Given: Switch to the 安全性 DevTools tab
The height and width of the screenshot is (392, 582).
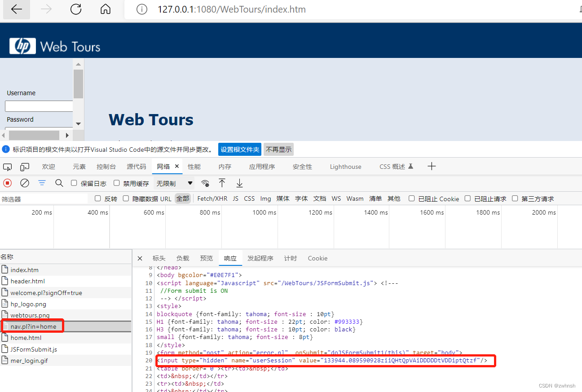Looking at the screenshot, I should (x=302, y=167).
